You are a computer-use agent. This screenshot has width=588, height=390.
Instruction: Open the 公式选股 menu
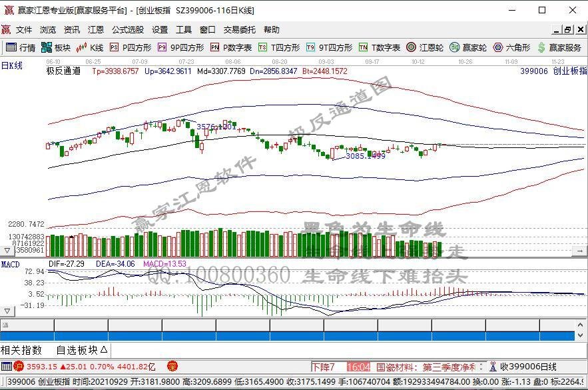coord(128,29)
